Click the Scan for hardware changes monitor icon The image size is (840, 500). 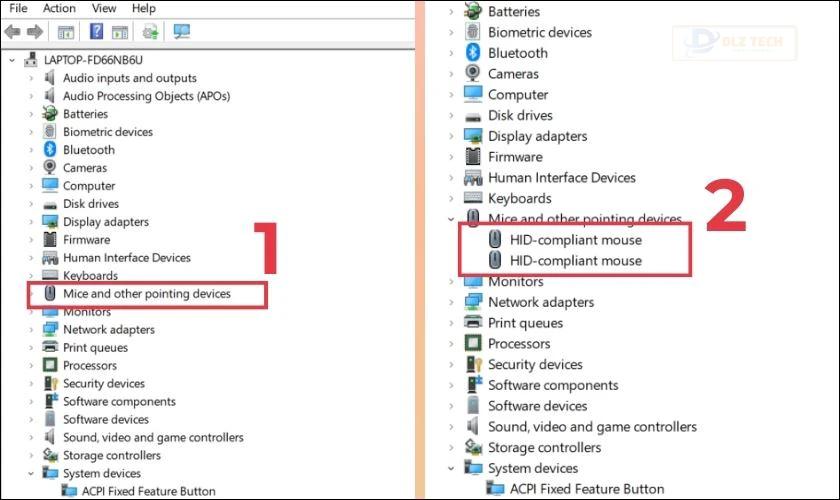tap(181, 32)
